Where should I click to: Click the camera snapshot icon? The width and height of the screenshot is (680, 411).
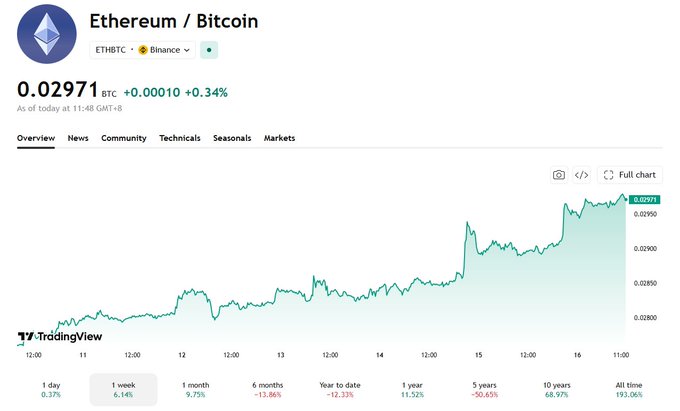click(x=559, y=175)
